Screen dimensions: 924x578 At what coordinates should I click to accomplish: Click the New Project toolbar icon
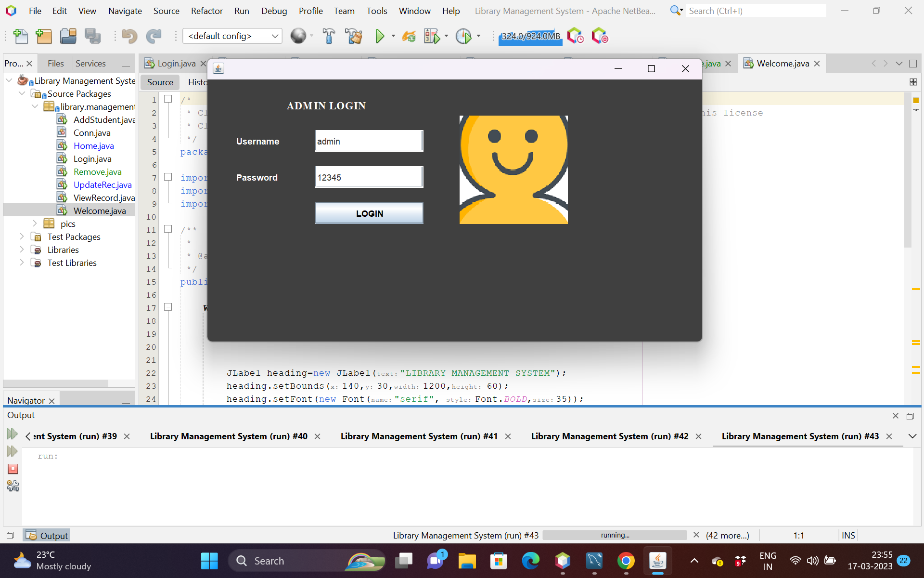click(44, 36)
